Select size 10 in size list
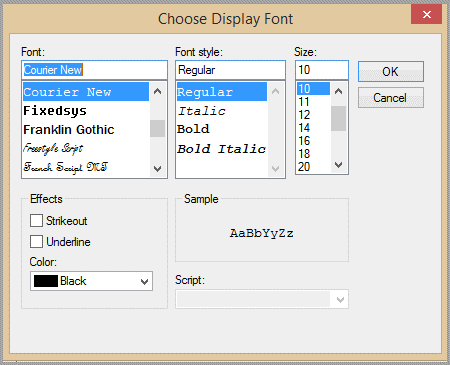Screen dimensions: 450x365 [x=313, y=89]
